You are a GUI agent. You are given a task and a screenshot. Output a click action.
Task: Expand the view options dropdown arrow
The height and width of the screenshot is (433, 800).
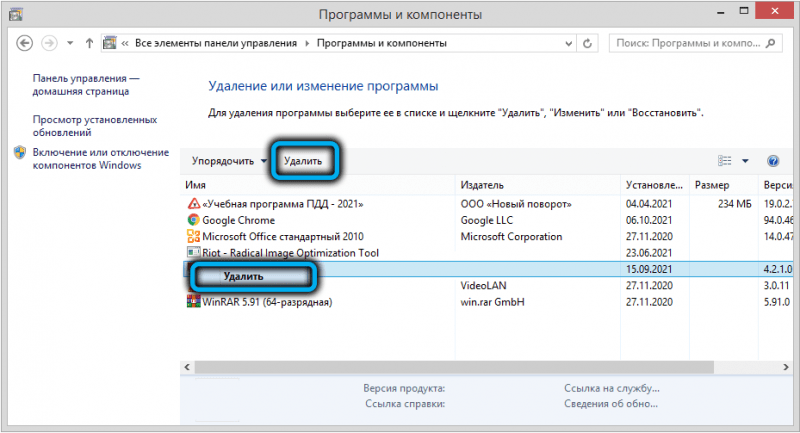point(745,161)
